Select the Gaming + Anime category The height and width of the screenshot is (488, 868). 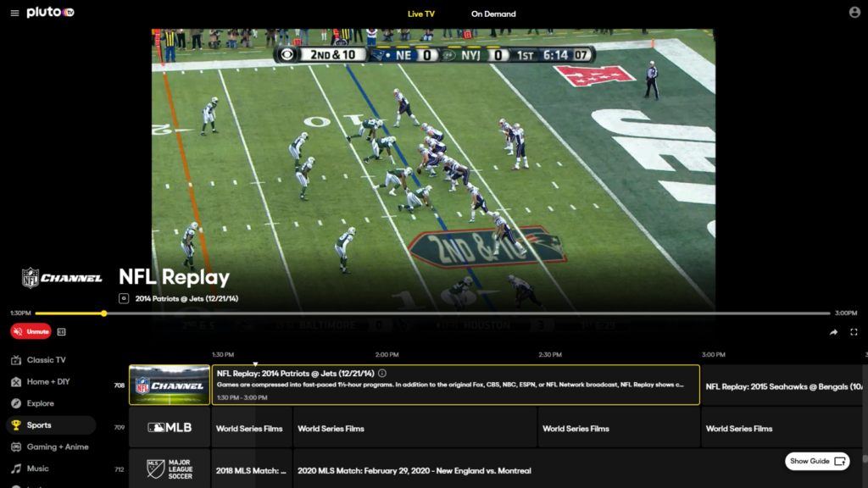[51, 446]
